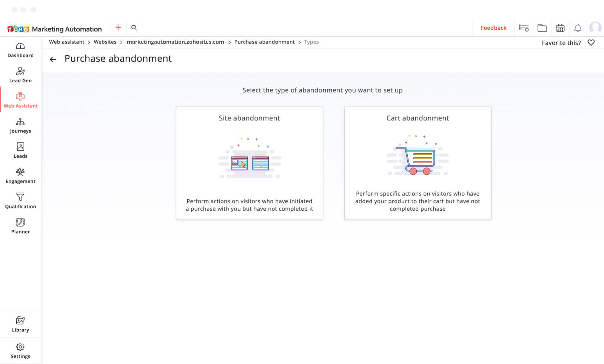Navigate to Websites breadcrumb
604x364 pixels.
tap(105, 42)
